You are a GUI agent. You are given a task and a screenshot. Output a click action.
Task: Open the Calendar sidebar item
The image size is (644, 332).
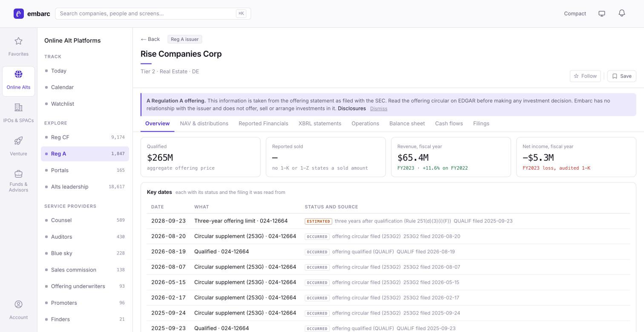point(85,87)
